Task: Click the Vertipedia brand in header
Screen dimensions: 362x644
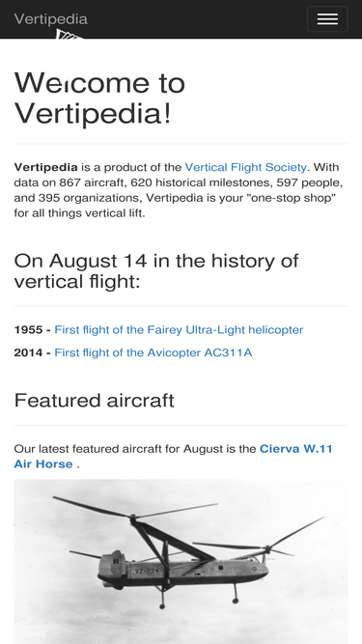Action: pyautogui.click(x=51, y=19)
